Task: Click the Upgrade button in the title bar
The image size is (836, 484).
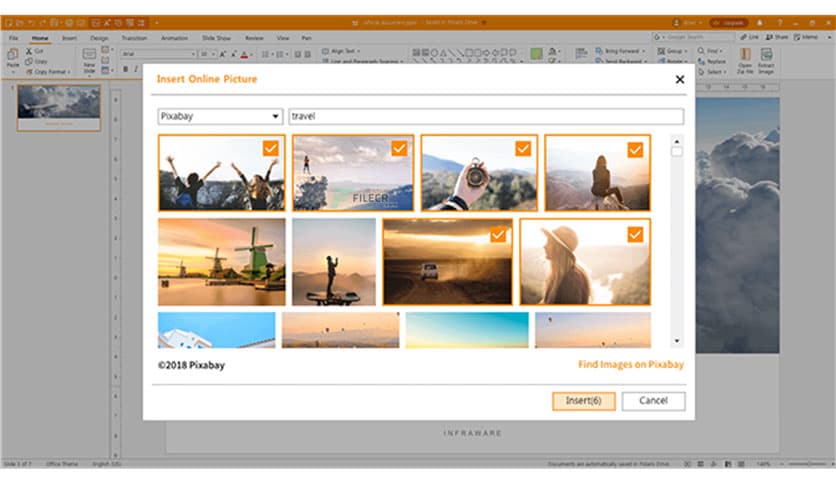Action: (x=729, y=23)
